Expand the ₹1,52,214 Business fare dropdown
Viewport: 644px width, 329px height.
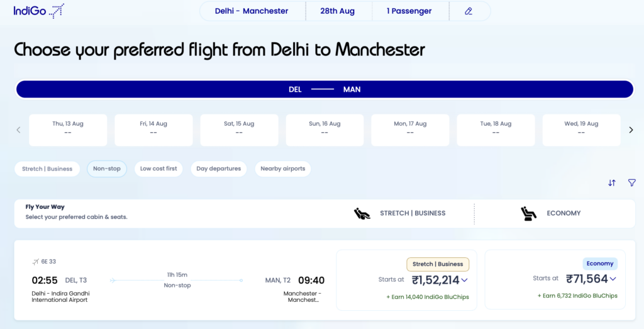coord(465,280)
